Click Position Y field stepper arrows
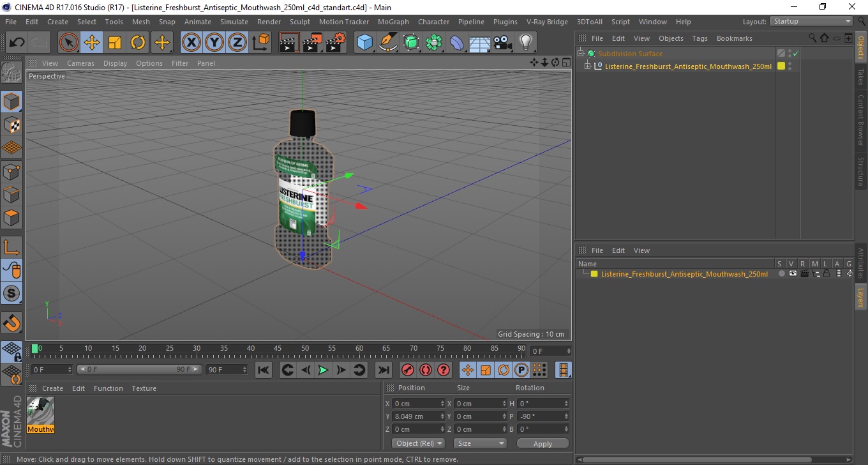This screenshot has height=465, width=868. point(442,416)
